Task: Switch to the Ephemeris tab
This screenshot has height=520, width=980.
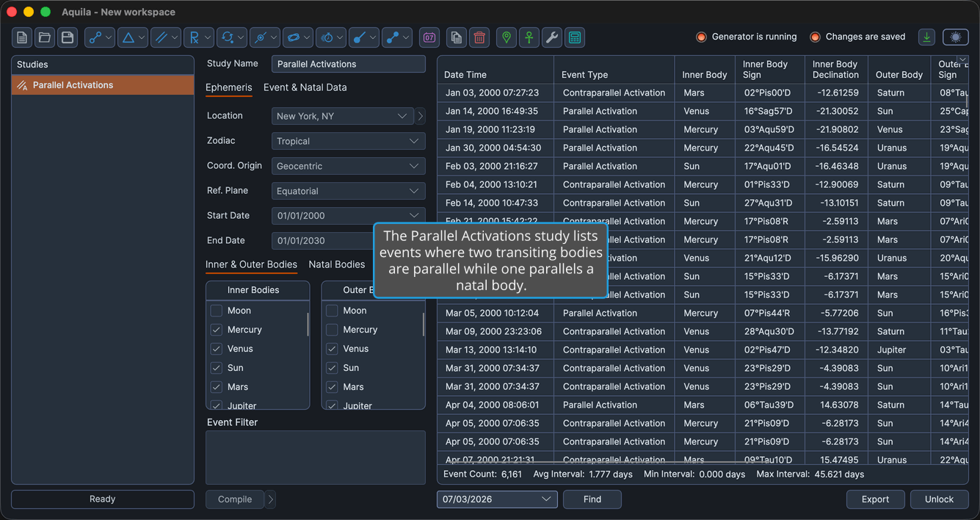Action: coord(228,87)
